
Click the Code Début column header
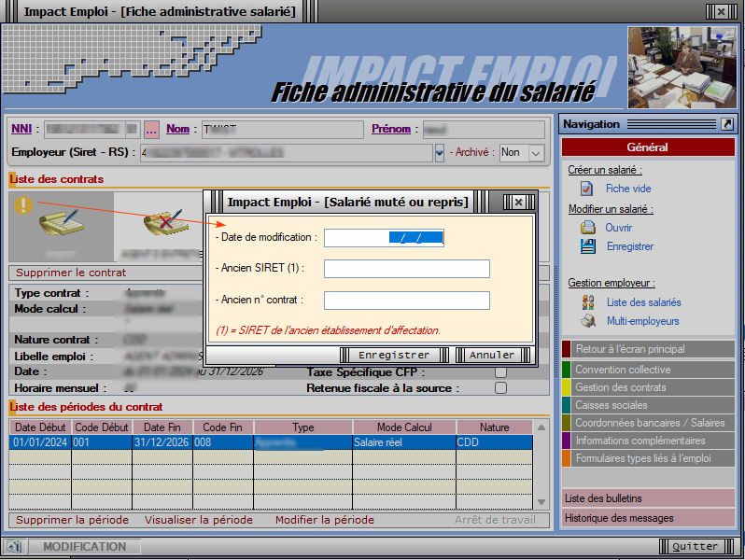point(102,427)
